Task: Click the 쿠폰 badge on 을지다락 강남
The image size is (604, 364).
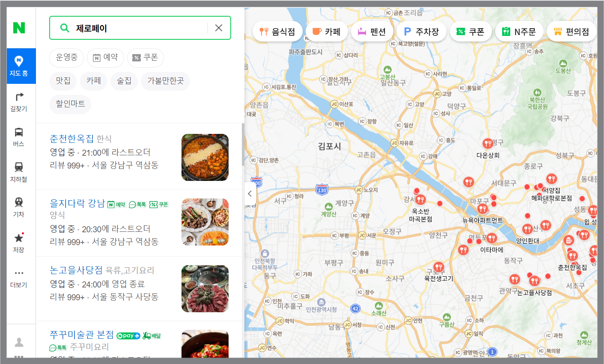Action: click(159, 204)
